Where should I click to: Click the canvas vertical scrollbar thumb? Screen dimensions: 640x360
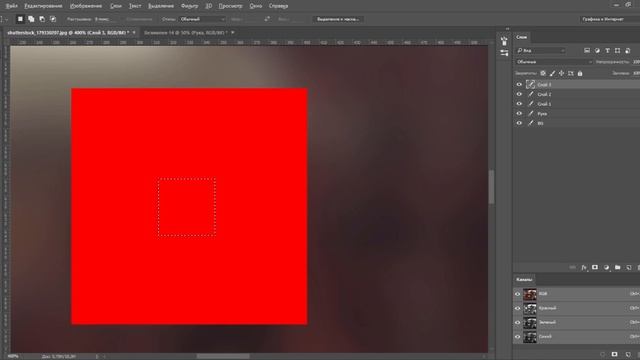(x=491, y=187)
